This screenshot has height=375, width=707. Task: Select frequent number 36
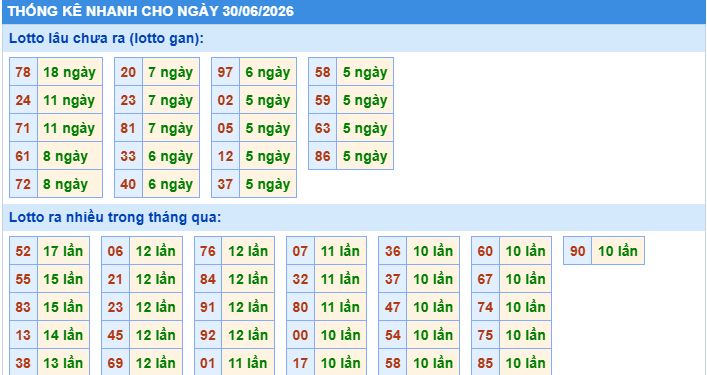click(x=392, y=251)
